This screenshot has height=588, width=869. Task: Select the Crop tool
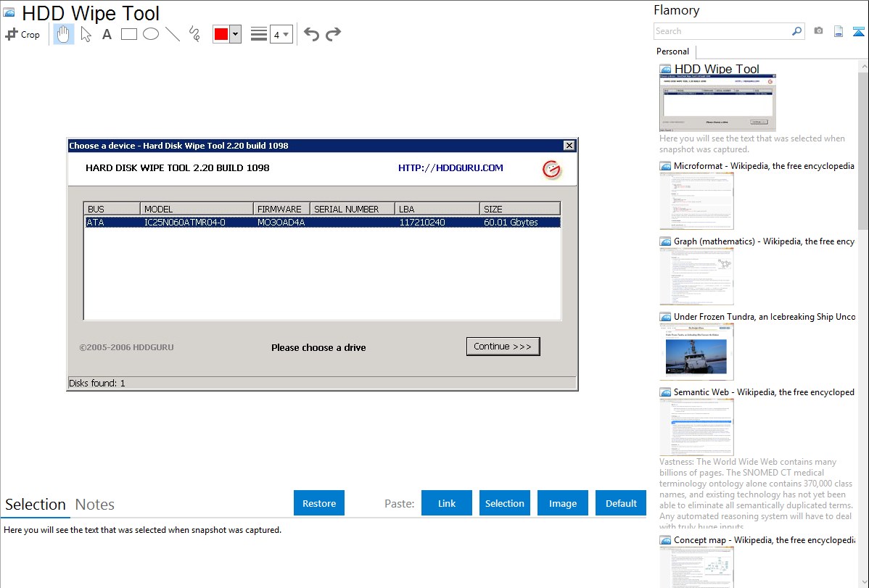22,34
